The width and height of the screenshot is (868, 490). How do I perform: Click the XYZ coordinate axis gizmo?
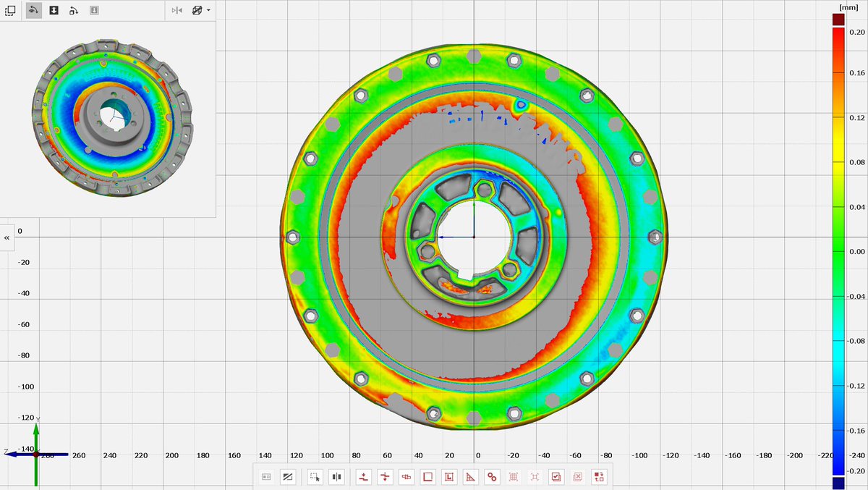coord(36,453)
